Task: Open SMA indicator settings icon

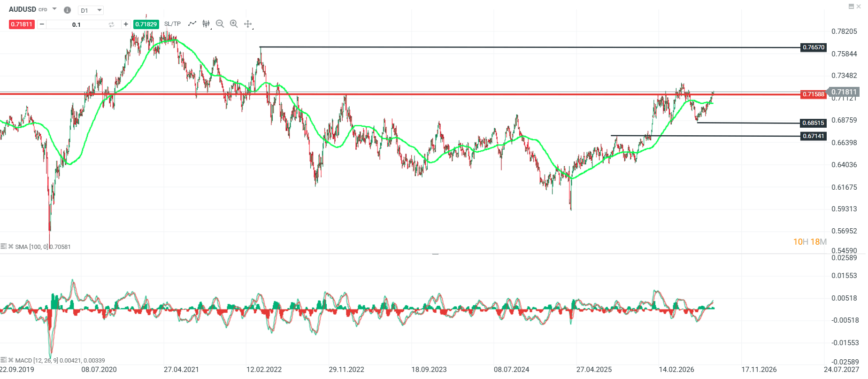Action: [x=4, y=246]
